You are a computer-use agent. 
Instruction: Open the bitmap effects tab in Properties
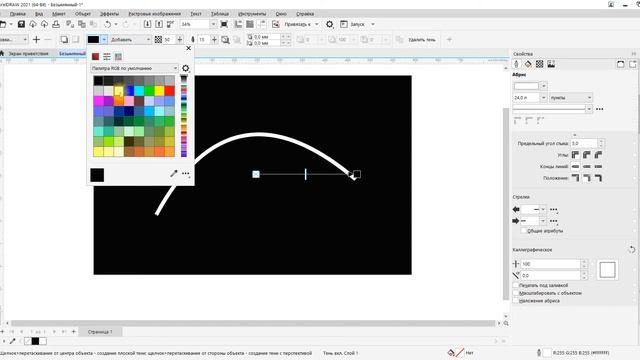(x=551, y=64)
